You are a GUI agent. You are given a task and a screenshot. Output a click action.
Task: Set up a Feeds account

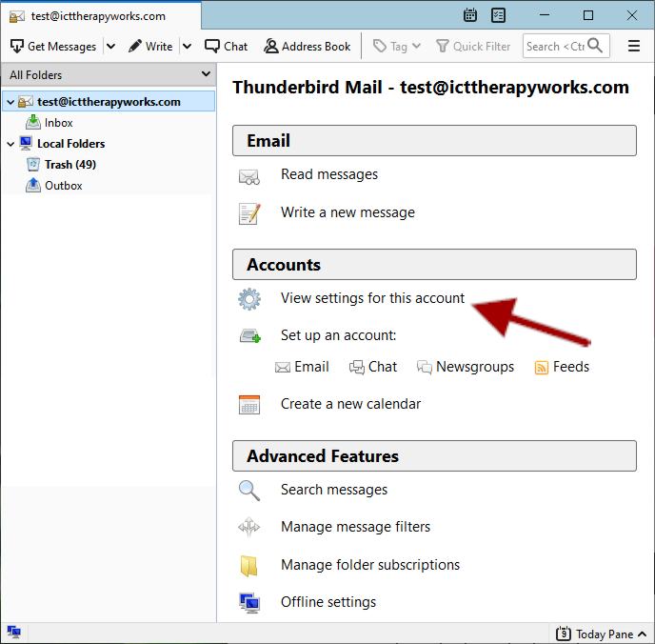click(x=562, y=367)
